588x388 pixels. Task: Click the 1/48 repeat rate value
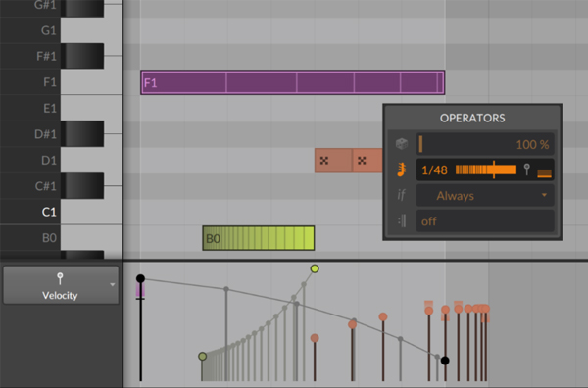click(x=434, y=170)
